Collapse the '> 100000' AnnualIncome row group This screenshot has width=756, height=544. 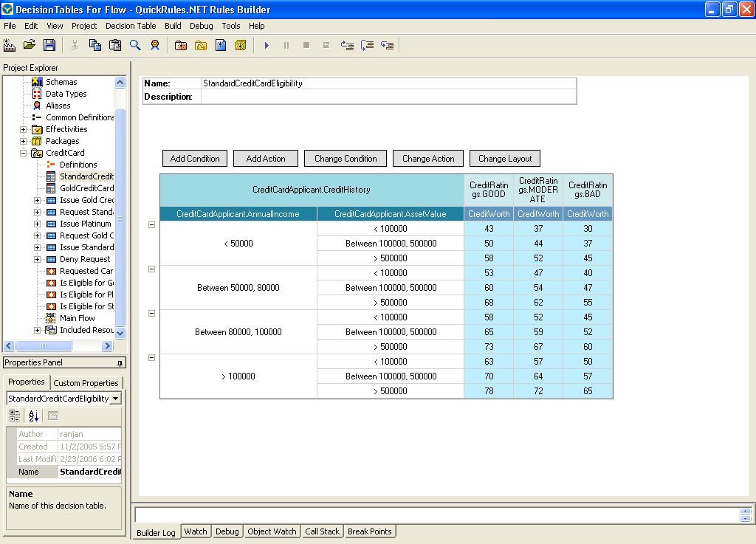pyautogui.click(x=152, y=358)
